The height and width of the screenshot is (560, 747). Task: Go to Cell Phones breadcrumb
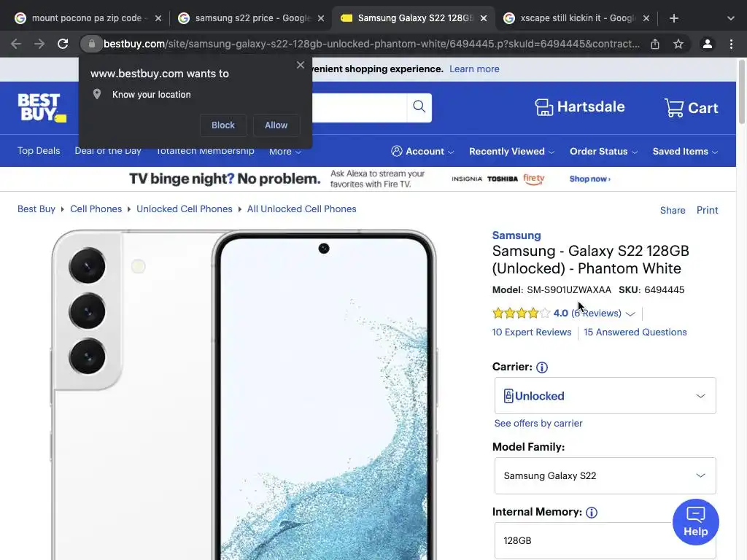[96, 209]
